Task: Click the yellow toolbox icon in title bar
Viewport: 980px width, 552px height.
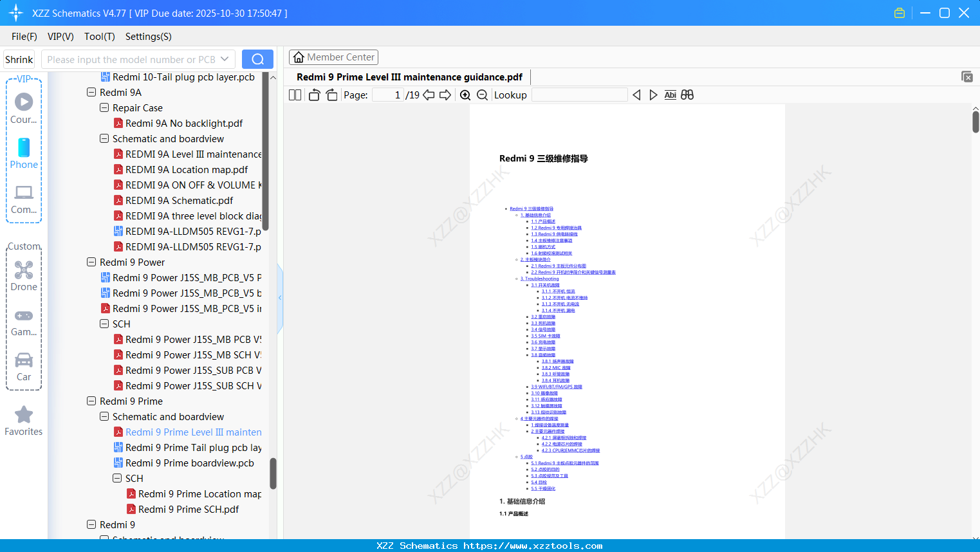Action: coord(900,13)
